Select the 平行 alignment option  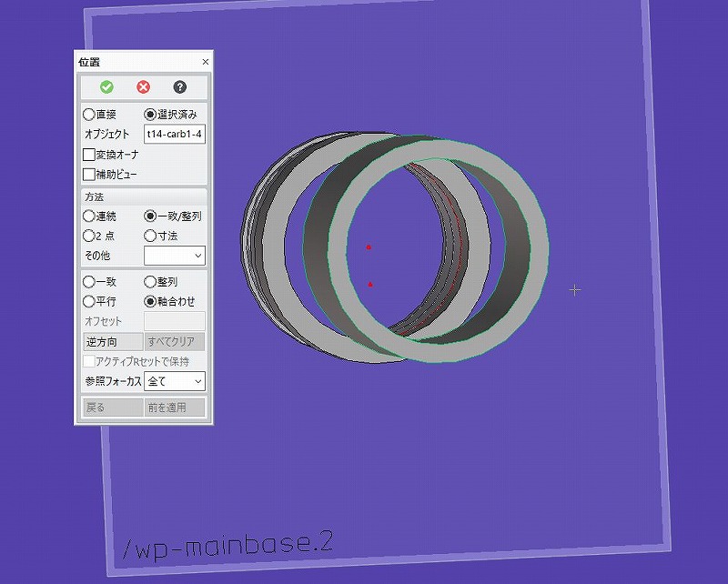click(x=88, y=301)
